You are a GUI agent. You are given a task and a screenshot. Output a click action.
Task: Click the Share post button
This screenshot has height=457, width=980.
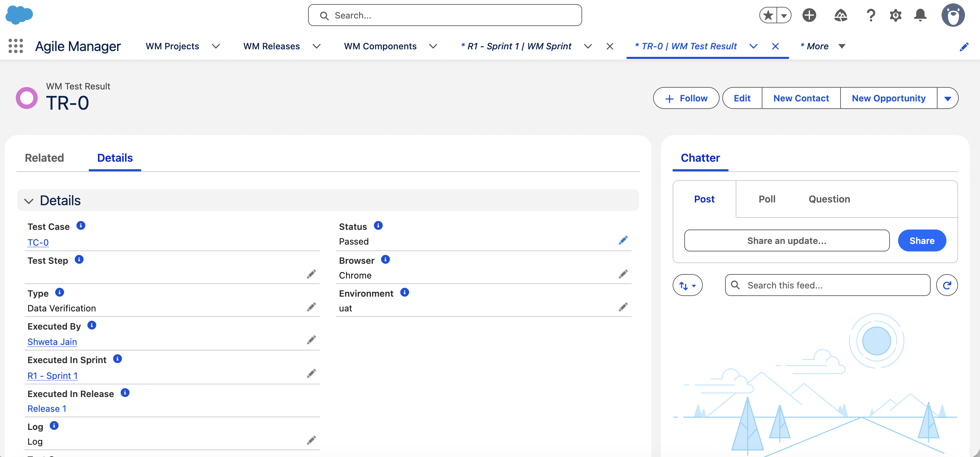tap(922, 241)
